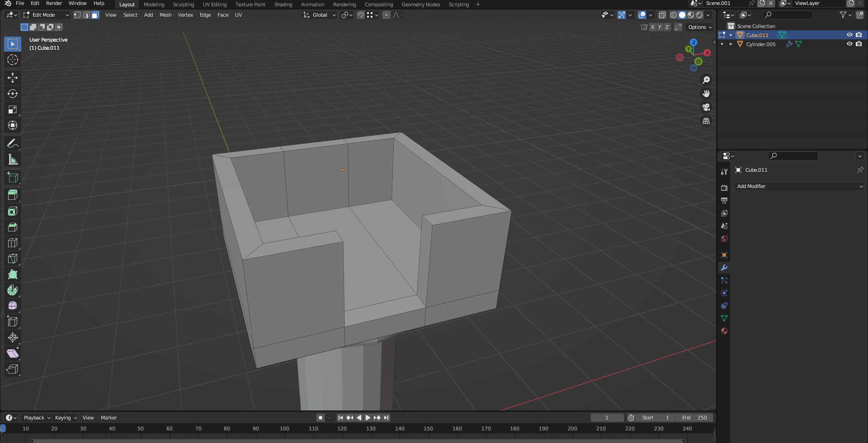Open the Object Data properties tab
Screen dimensions: 868x443
tap(724, 318)
